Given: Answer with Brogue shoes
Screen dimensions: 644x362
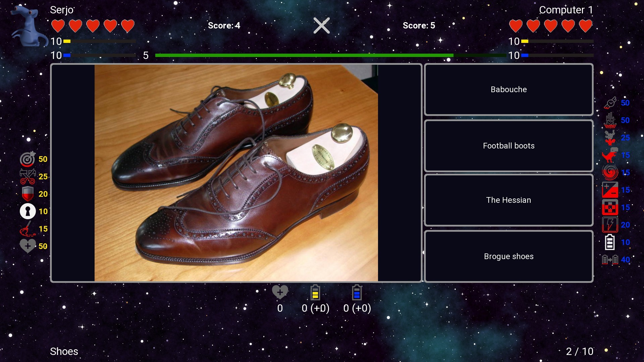Looking at the screenshot, I should [x=508, y=256].
